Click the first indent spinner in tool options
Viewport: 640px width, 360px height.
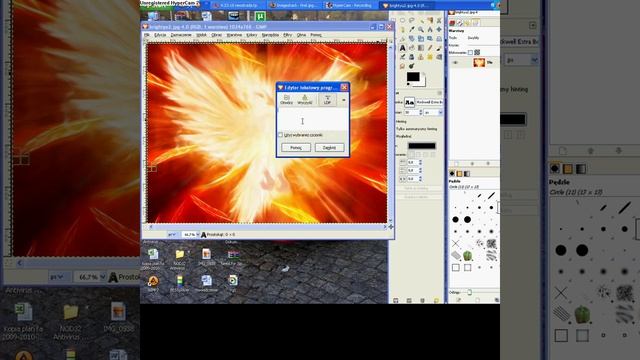click(x=420, y=162)
